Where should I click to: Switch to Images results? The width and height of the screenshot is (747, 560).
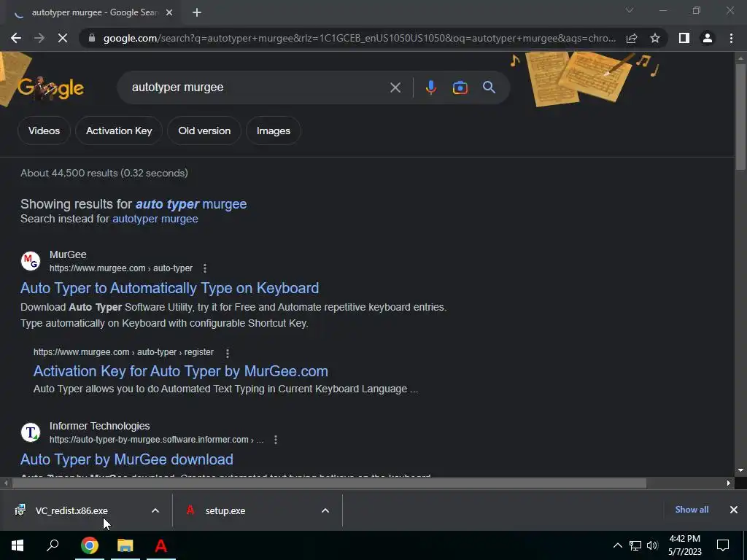click(273, 131)
